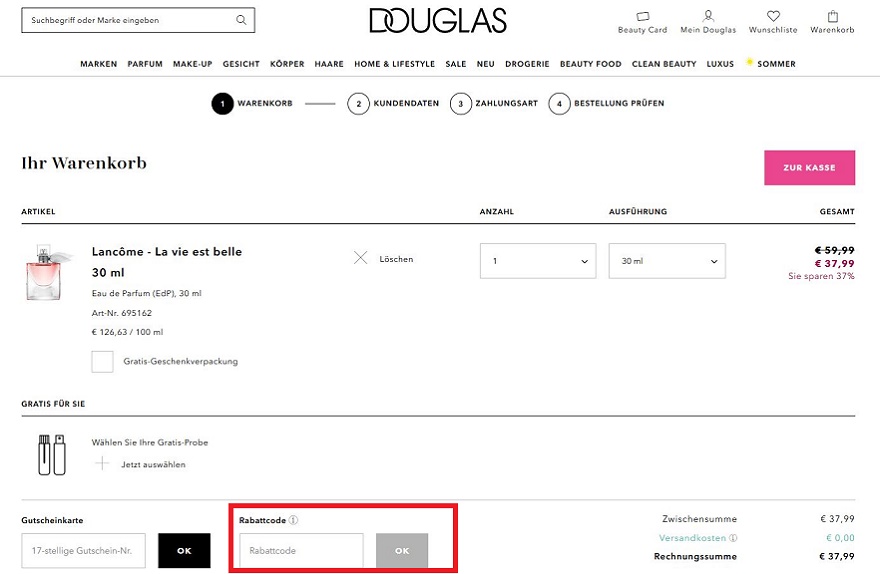
Task: Click the Gratis für Sie heading
Action: coord(53,403)
